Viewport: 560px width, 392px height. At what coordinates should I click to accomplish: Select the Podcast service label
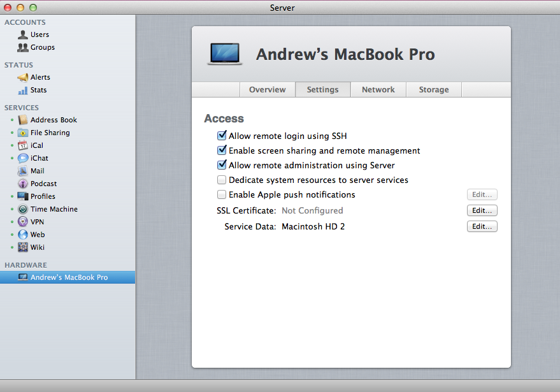tap(43, 184)
